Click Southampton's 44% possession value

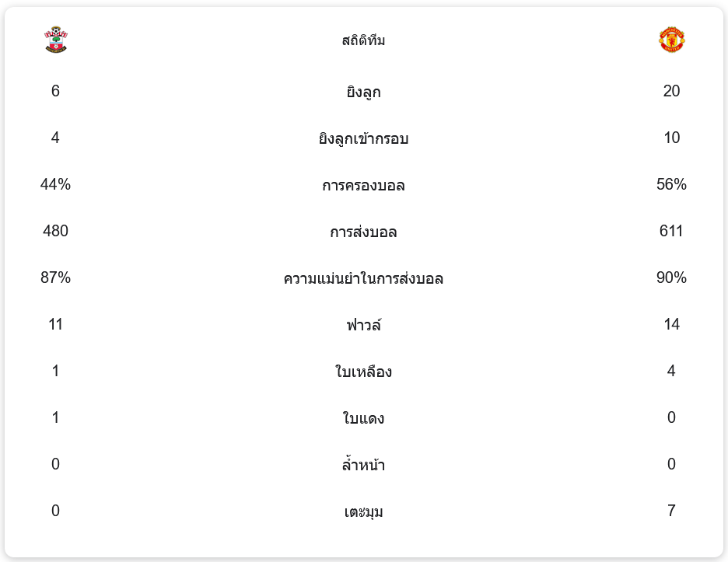click(x=55, y=184)
